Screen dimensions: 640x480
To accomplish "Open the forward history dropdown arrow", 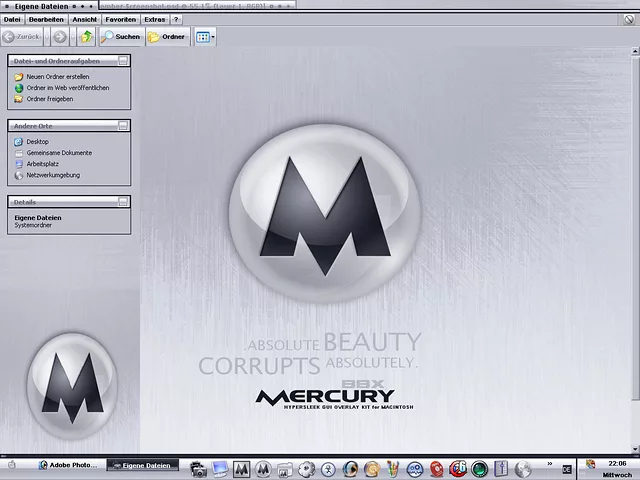I will tap(73, 37).
